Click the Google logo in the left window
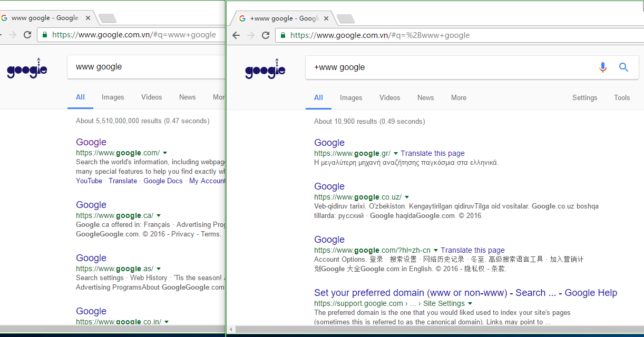The width and height of the screenshot is (644, 337). point(27,68)
